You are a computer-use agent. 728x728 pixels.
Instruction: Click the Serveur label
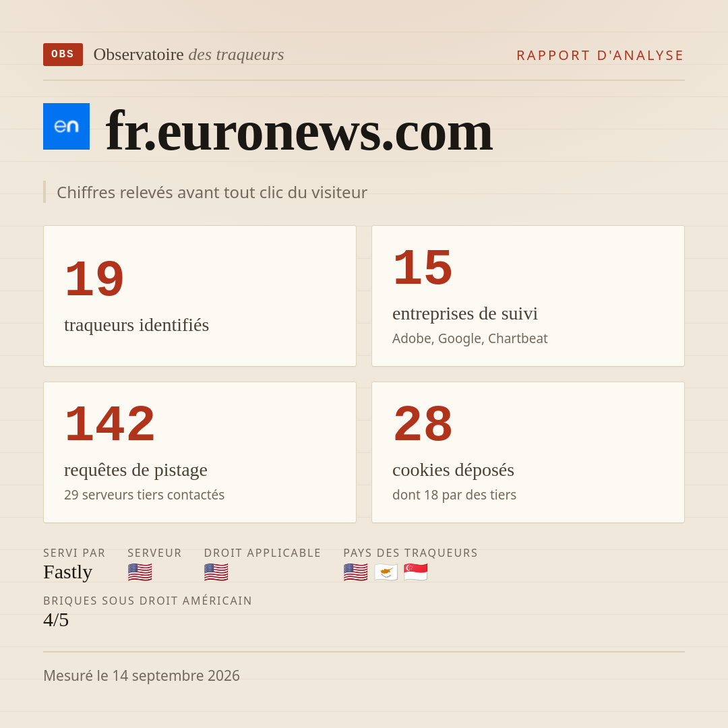154,553
